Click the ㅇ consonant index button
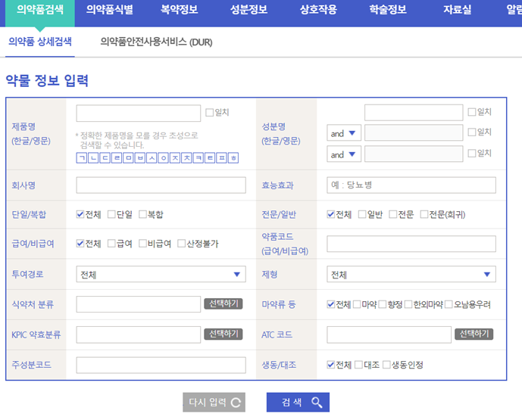Image resolution: width=522 pixels, height=420 pixels. pyautogui.click(x=164, y=158)
